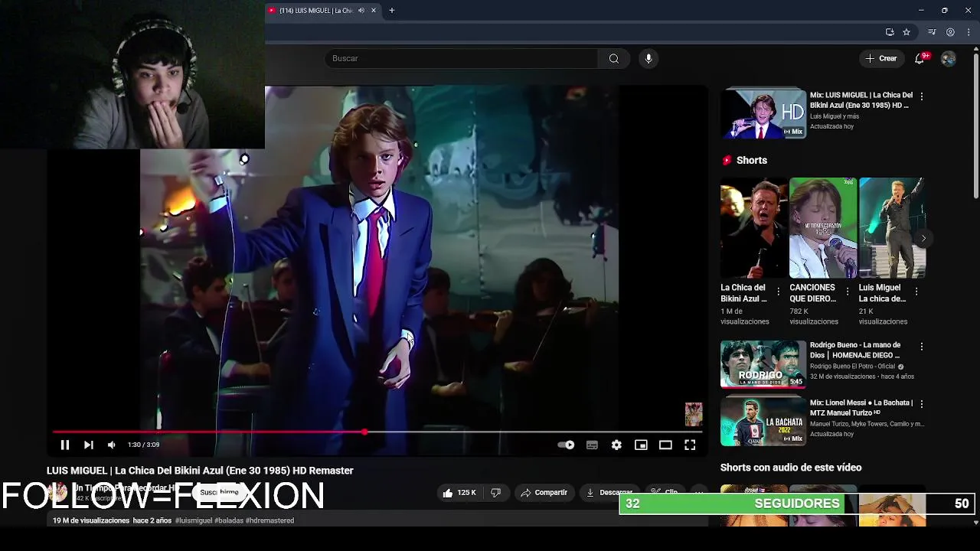The width and height of the screenshot is (980, 551).
Task: Click the Descargar download button
Action: 609,493
